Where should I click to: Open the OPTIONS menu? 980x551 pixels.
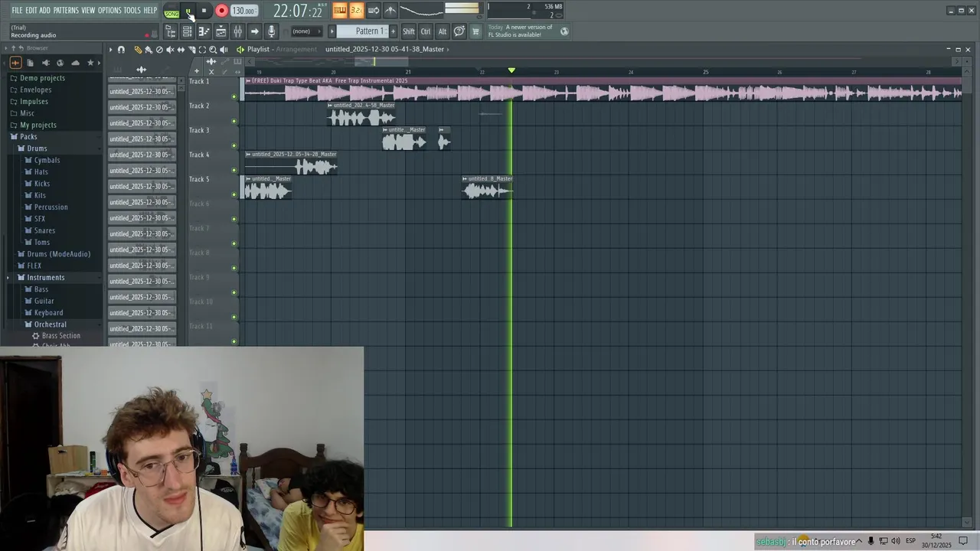pyautogui.click(x=109, y=10)
